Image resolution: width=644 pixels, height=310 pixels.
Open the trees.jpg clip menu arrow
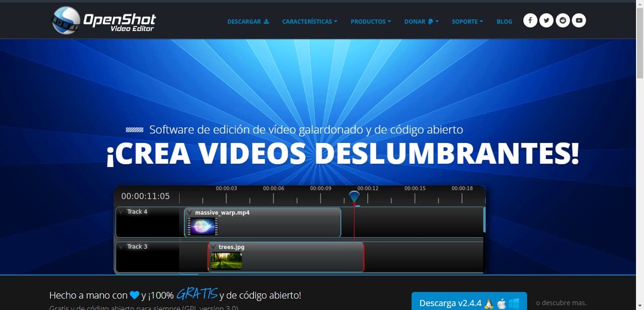213,247
